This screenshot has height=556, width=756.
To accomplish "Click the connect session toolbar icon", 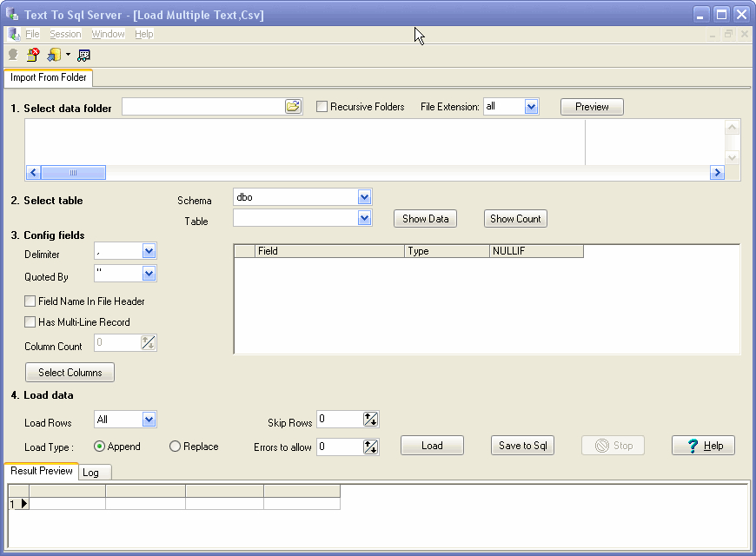I will pyautogui.click(x=13, y=55).
